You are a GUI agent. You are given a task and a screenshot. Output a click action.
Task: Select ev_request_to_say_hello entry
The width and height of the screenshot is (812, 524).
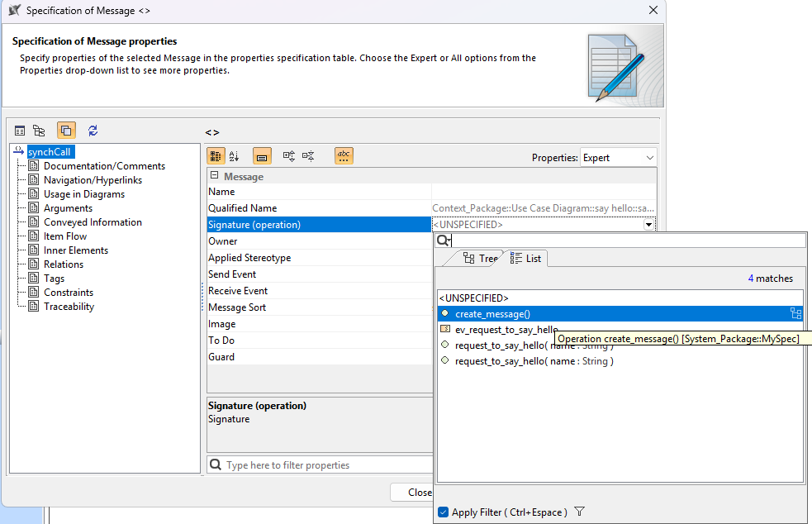(x=506, y=330)
